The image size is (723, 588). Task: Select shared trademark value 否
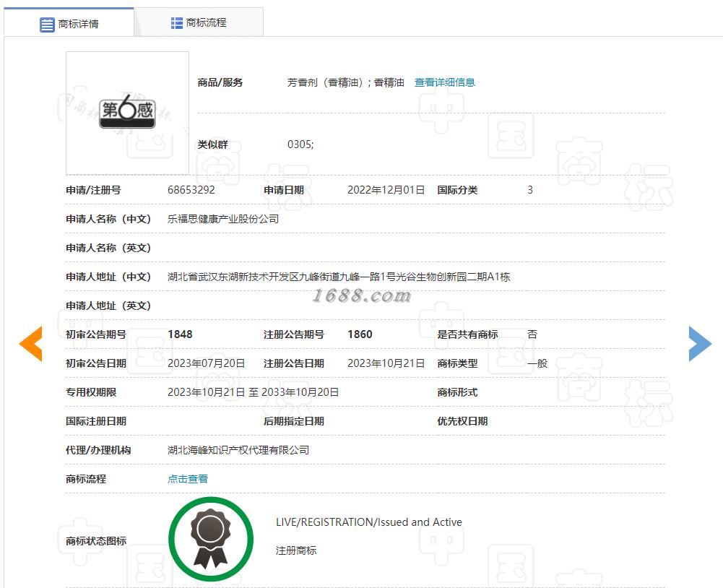[x=532, y=334]
